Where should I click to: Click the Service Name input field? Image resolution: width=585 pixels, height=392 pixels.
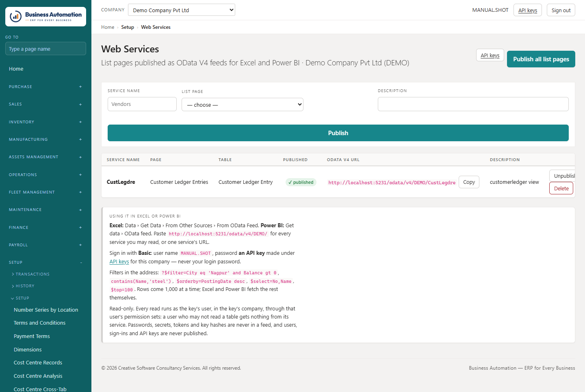(142, 104)
